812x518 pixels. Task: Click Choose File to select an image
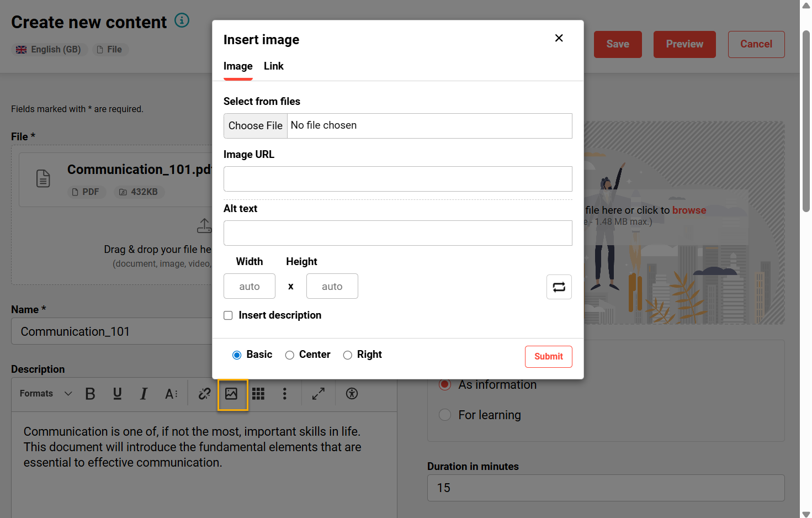pyautogui.click(x=255, y=125)
